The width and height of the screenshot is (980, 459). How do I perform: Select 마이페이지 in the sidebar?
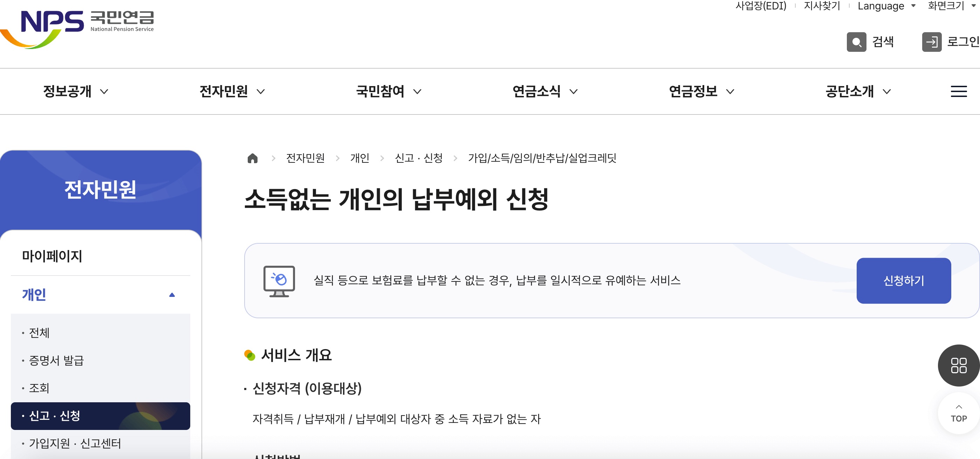(x=52, y=256)
